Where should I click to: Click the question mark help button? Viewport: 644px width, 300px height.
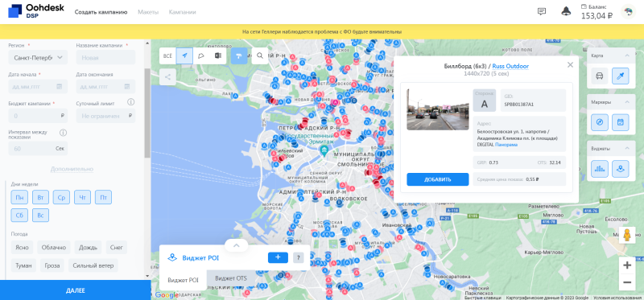tap(298, 257)
